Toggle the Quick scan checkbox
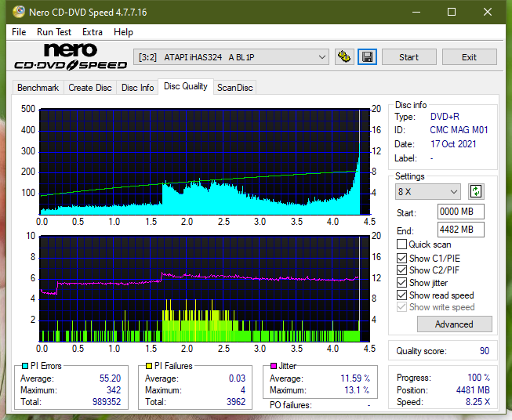The height and width of the screenshot is (420, 512). [x=401, y=244]
